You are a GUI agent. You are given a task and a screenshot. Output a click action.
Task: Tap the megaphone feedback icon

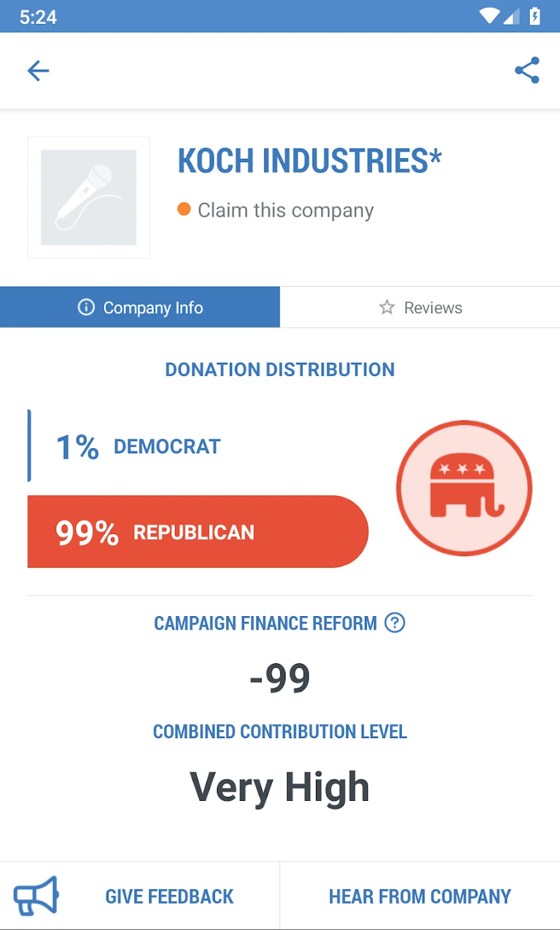36,896
